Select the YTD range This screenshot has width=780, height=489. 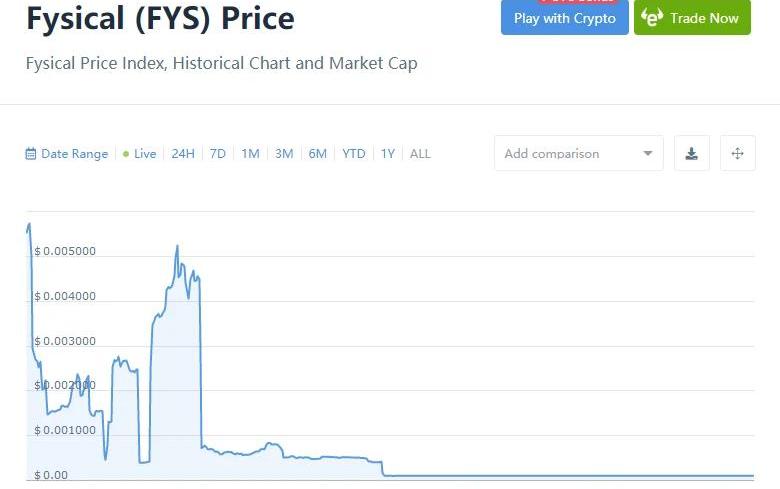coord(354,154)
